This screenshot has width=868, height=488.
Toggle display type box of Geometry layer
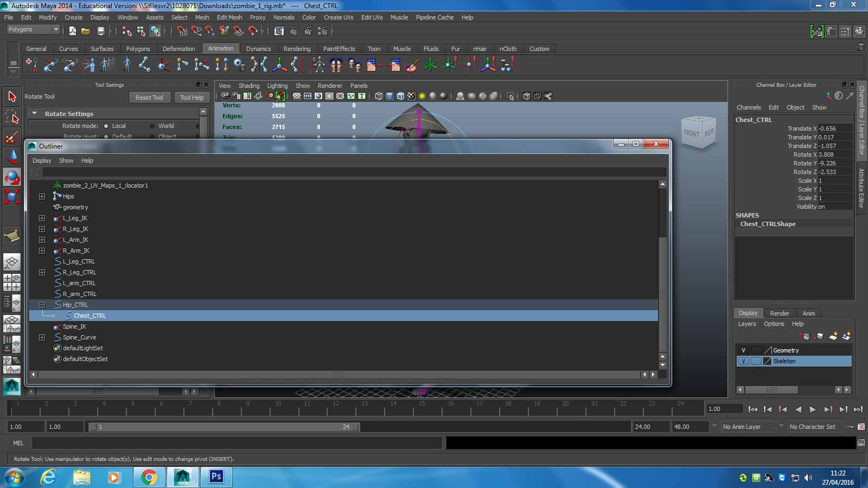(756, 350)
